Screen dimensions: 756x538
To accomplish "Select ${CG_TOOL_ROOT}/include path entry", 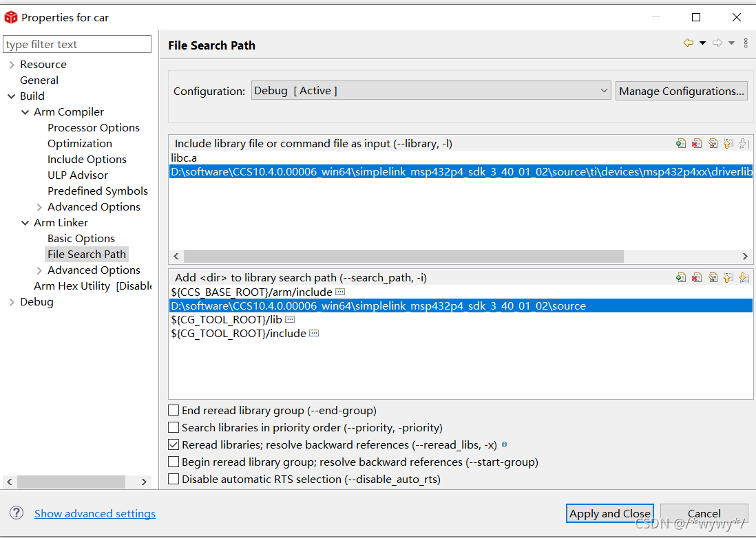I will pyautogui.click(x=461, y=333).
